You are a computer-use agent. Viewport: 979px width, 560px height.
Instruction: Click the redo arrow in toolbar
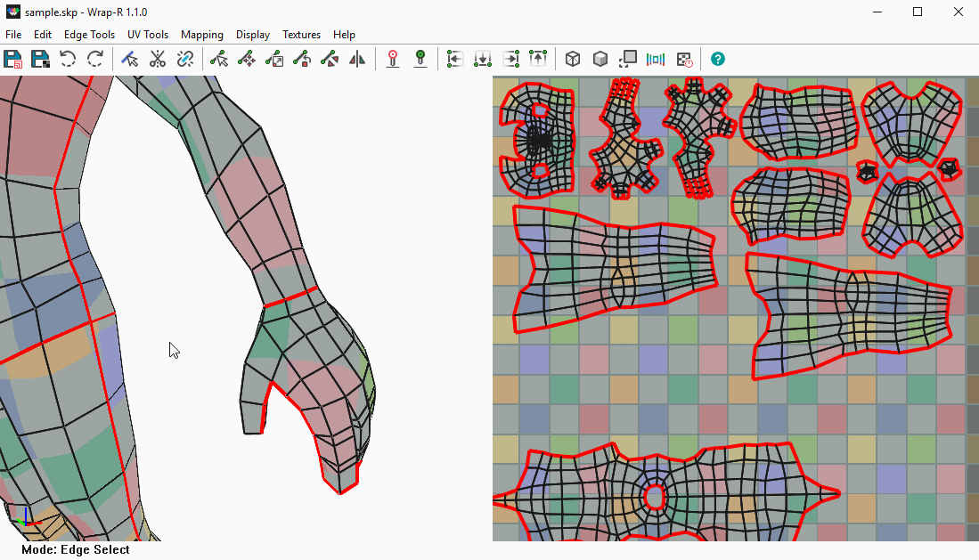tap(95, 60)
